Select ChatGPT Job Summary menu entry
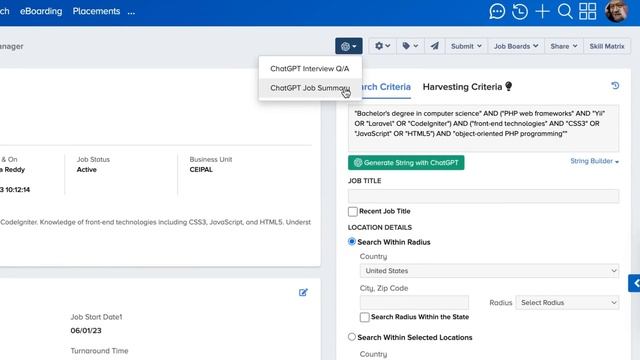This screenshot has width=640, height=360. 310,88
